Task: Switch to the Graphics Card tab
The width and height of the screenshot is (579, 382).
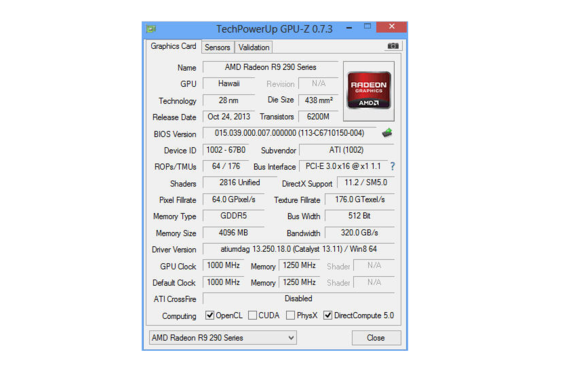Action: tap(173, 46)
